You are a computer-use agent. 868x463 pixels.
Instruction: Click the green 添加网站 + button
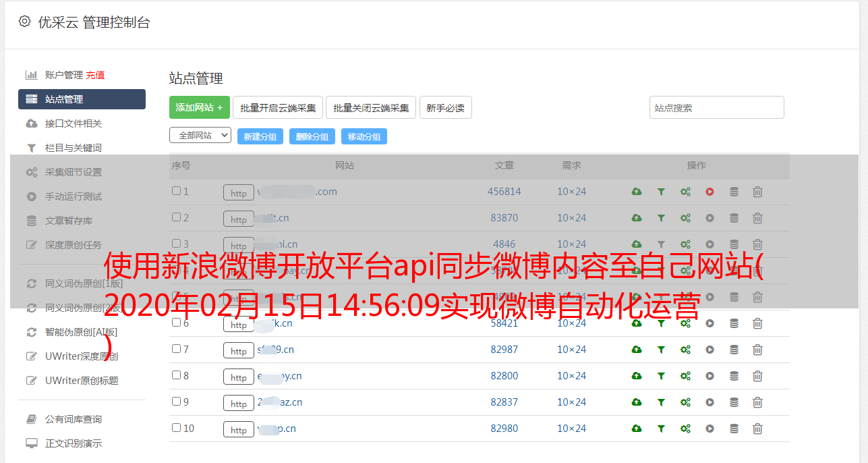pyautogui.click(x=200, y=107)
